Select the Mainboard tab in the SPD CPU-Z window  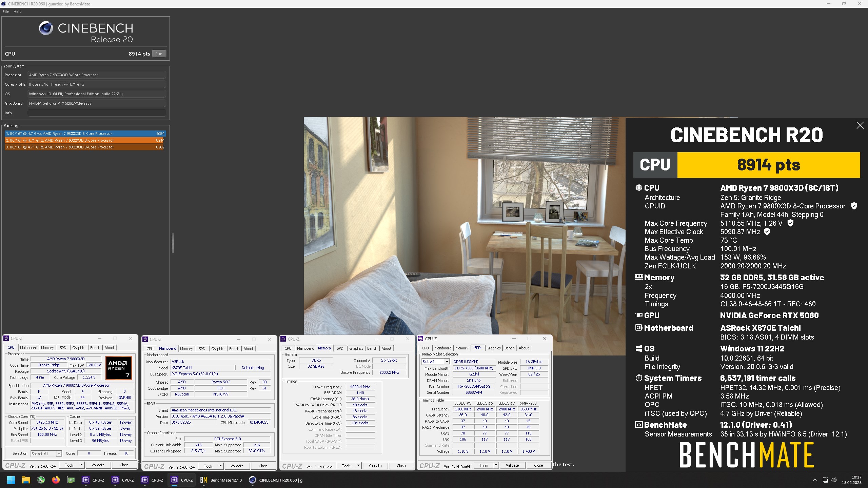pos(443,348)
